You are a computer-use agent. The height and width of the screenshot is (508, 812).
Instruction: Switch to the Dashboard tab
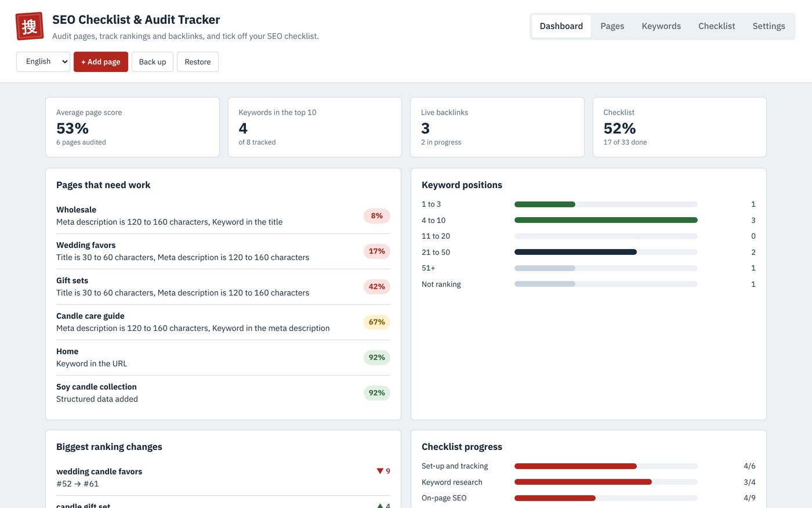pyautogui.click(x=561, y=26)
